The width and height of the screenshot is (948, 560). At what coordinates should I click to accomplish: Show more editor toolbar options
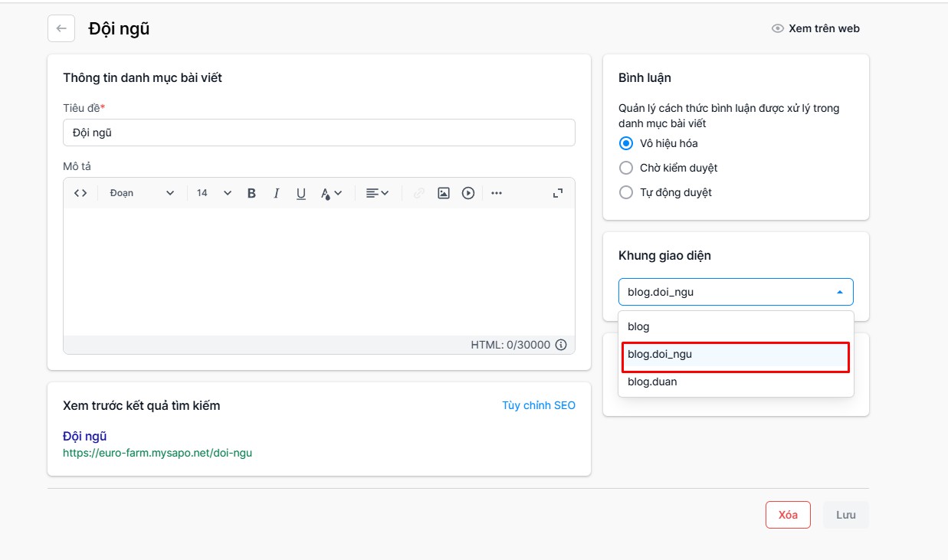point(497,193)
